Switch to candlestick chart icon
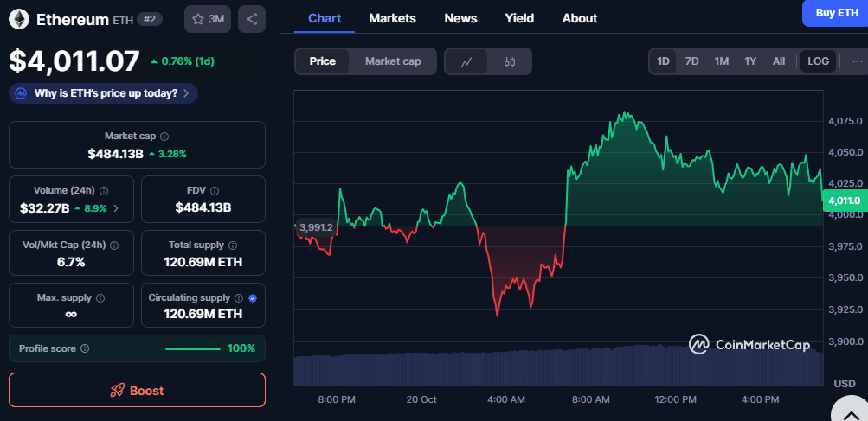Image resolution: width=868 pixels, height=421 pixels. click(510, 61)
